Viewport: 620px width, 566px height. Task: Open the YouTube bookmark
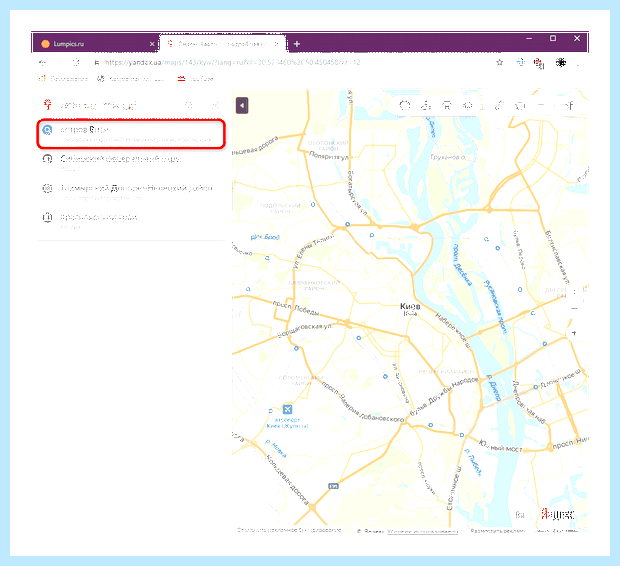(x=195, y=79)
